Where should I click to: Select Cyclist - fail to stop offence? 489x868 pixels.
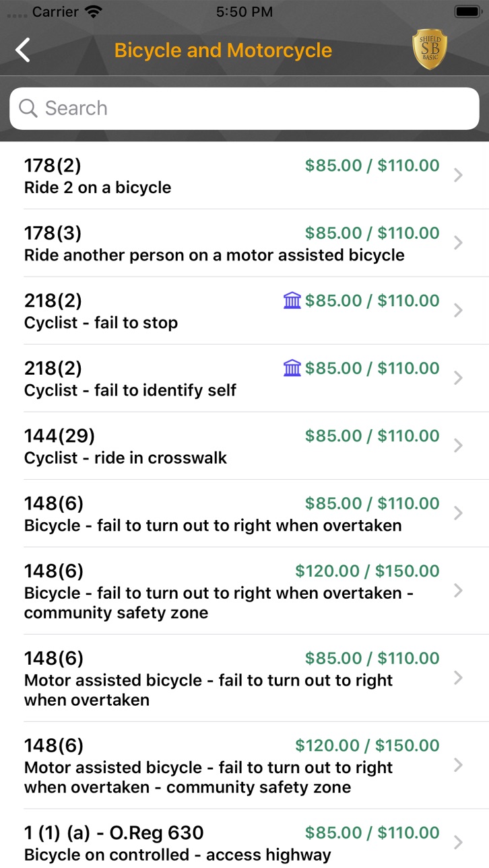[x=244, y=311]
